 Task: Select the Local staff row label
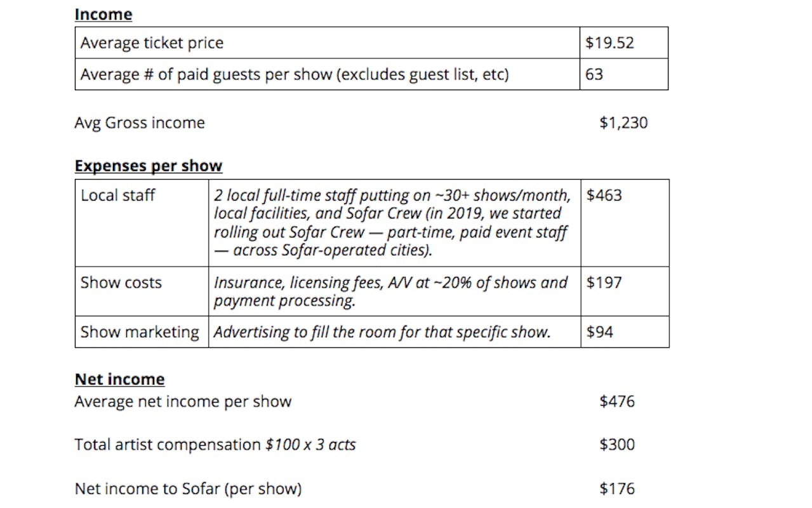tap(142, 223)
